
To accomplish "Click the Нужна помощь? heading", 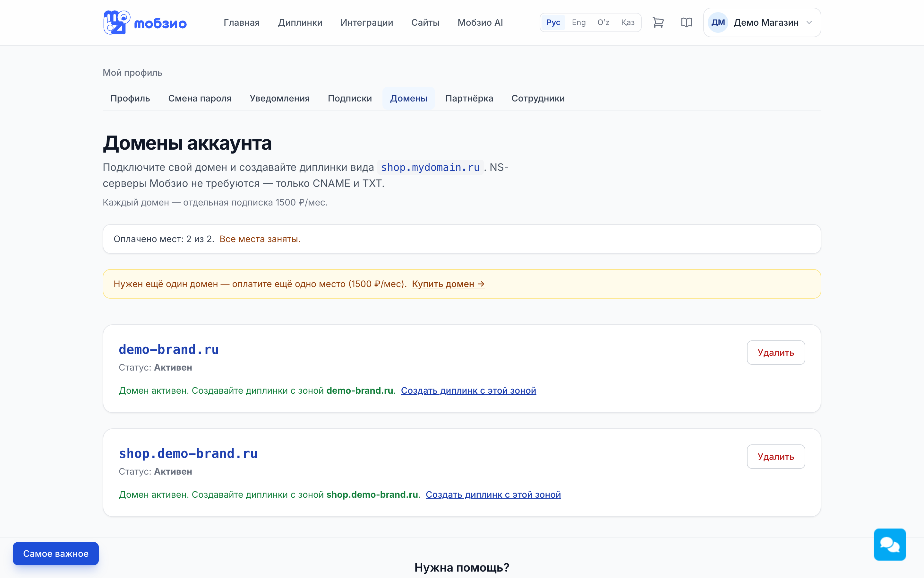I will (462, 567).
